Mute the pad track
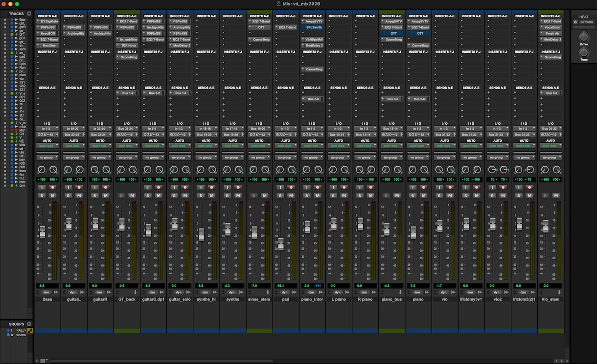Image resolution: width=597 pixels, height=364 pixels. [291, 196]
